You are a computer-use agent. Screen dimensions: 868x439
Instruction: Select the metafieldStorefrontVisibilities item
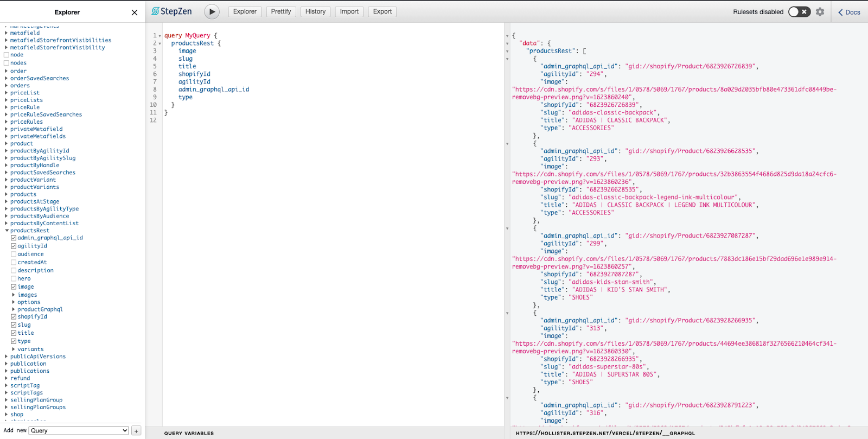(x=61, y=40)
